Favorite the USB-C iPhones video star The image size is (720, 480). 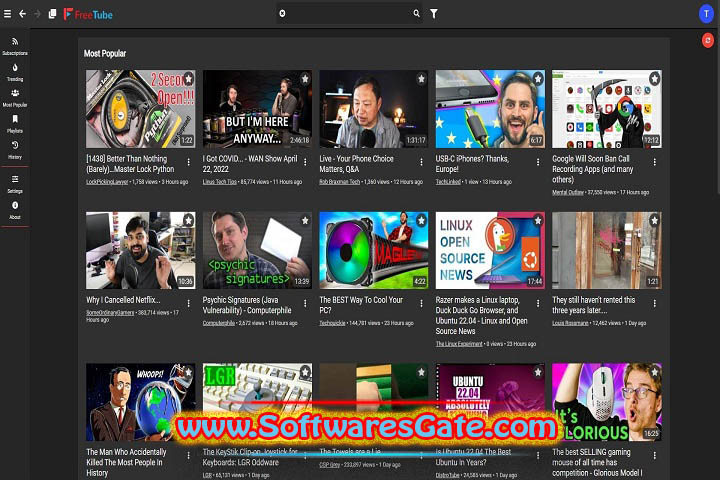[x=538, y=79]
